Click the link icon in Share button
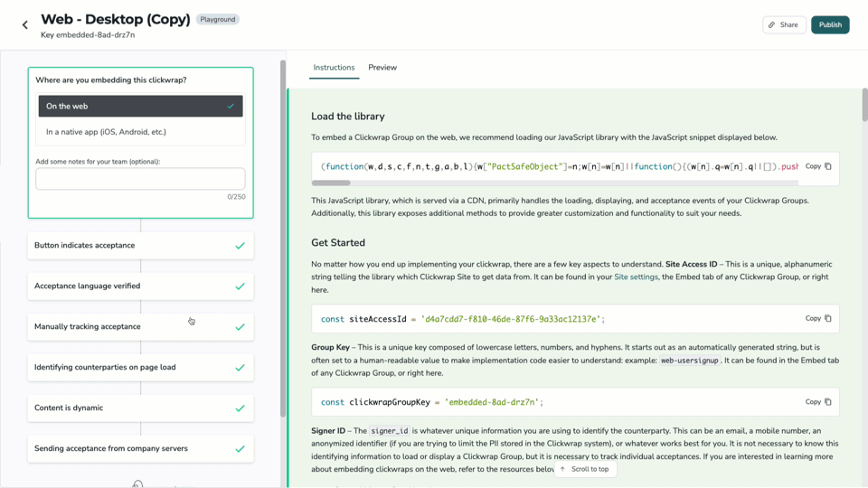The height and width of the screenshot is (488, 868). point(771,25)
